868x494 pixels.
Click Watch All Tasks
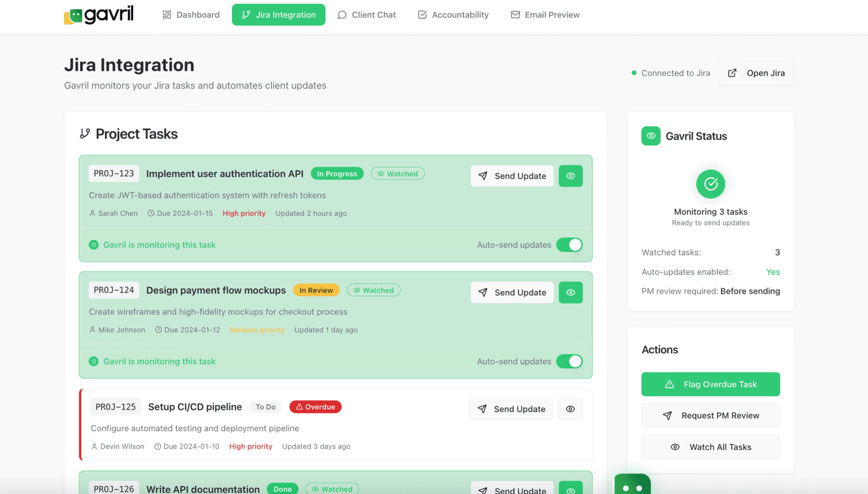[x=710, y=447]
